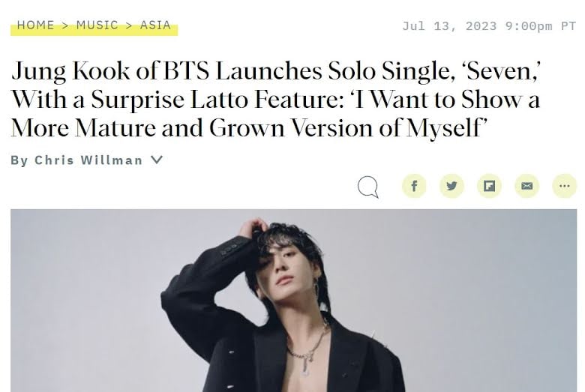Open more sharing options ellipsis

564,186
